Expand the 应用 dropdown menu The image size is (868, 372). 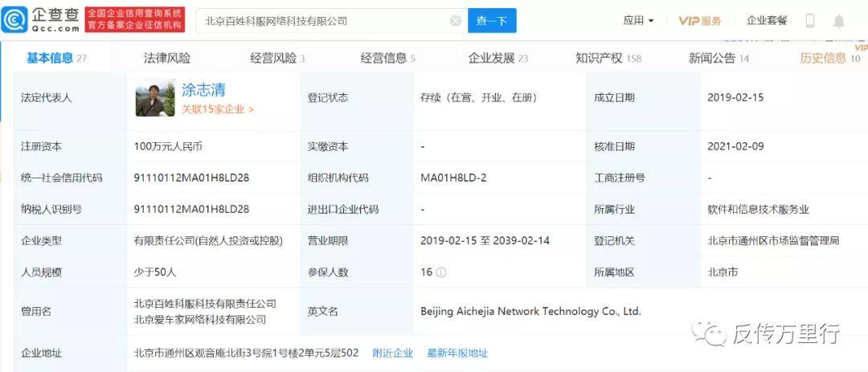pyautogui.click(x=638, y=20)
